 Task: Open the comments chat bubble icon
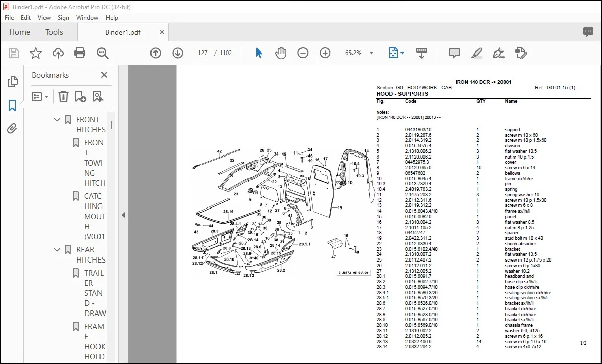588,32
